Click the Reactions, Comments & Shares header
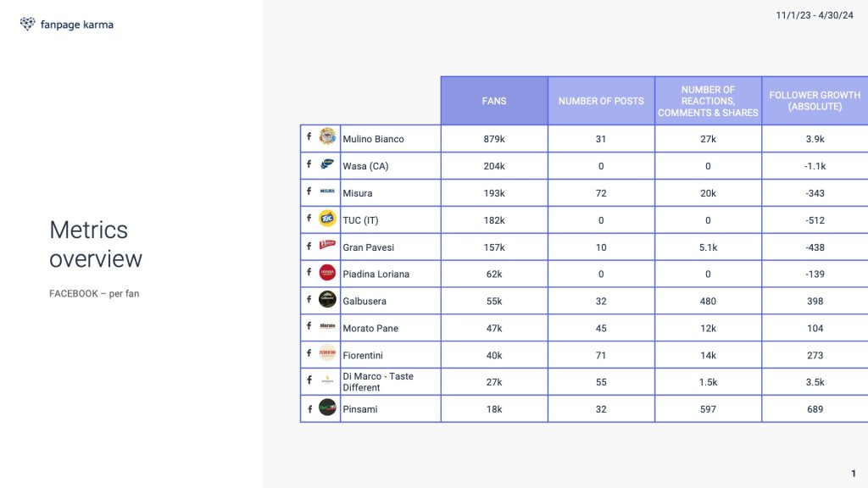The height and width of the screenshot is (488, 868). tap(708, 101)
